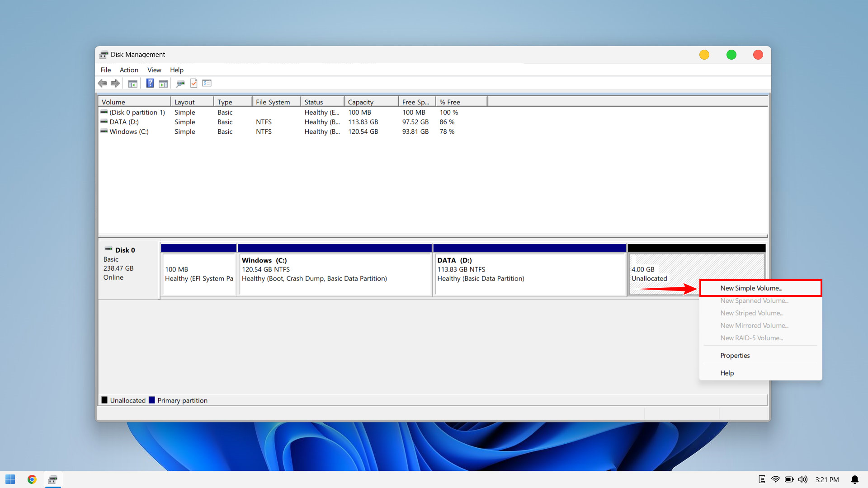Click the Unallocated black legend swatch
Viewport: 868px width, 488px height.
tap(104, 400)
